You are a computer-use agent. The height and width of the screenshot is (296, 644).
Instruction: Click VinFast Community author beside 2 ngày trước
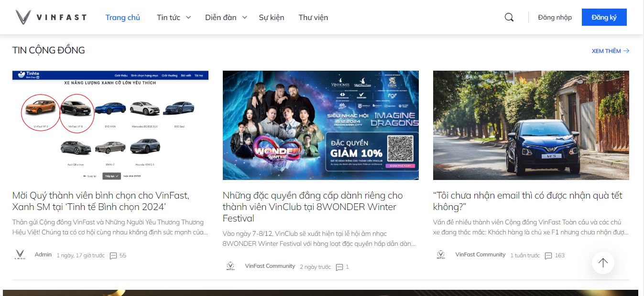tap(270, 266)
